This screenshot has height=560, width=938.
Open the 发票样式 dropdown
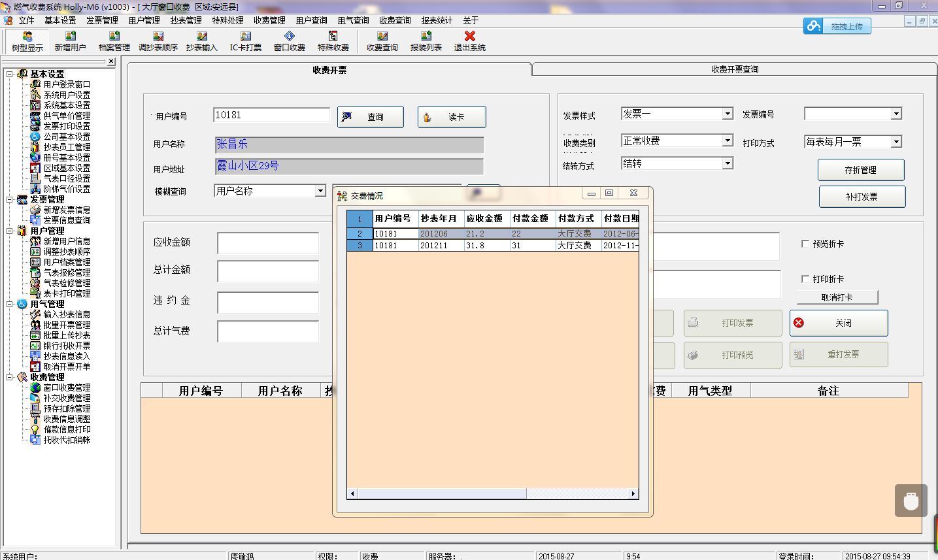point(728,114)
